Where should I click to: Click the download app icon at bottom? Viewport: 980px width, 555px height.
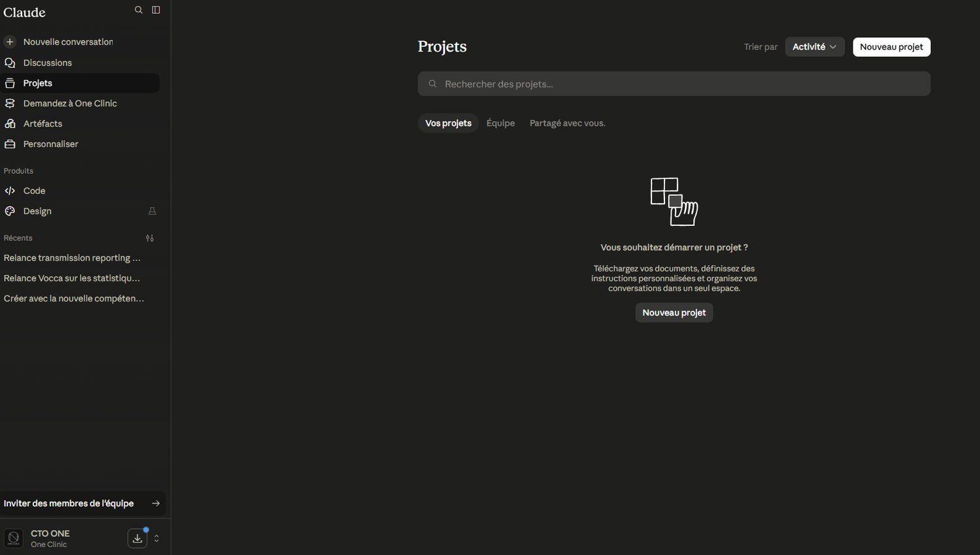click(x=137, y=539)
